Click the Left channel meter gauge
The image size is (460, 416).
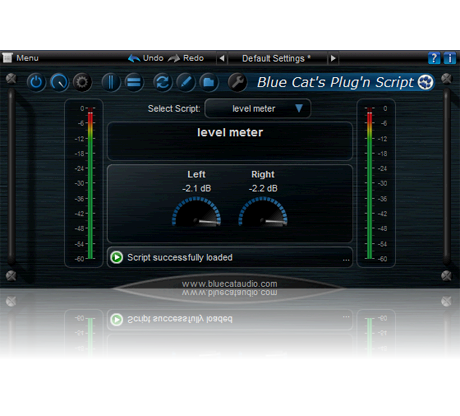click(x=196, y=212)
